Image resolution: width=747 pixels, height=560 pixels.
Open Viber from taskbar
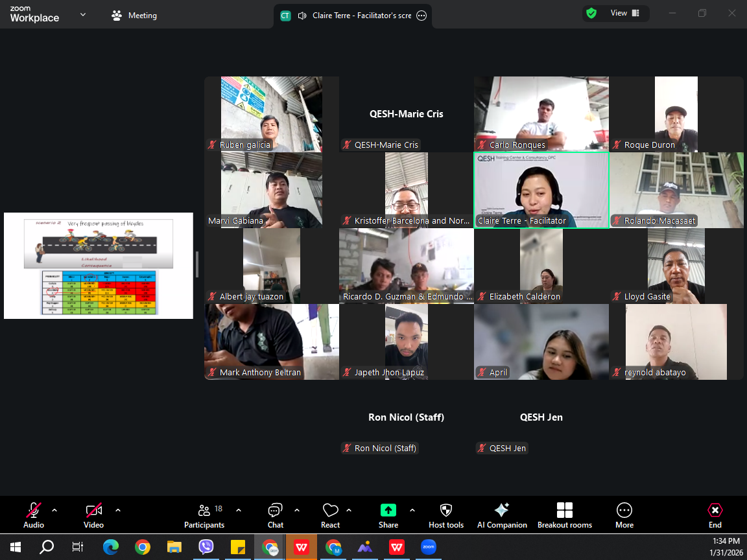[x=206, y=547]
